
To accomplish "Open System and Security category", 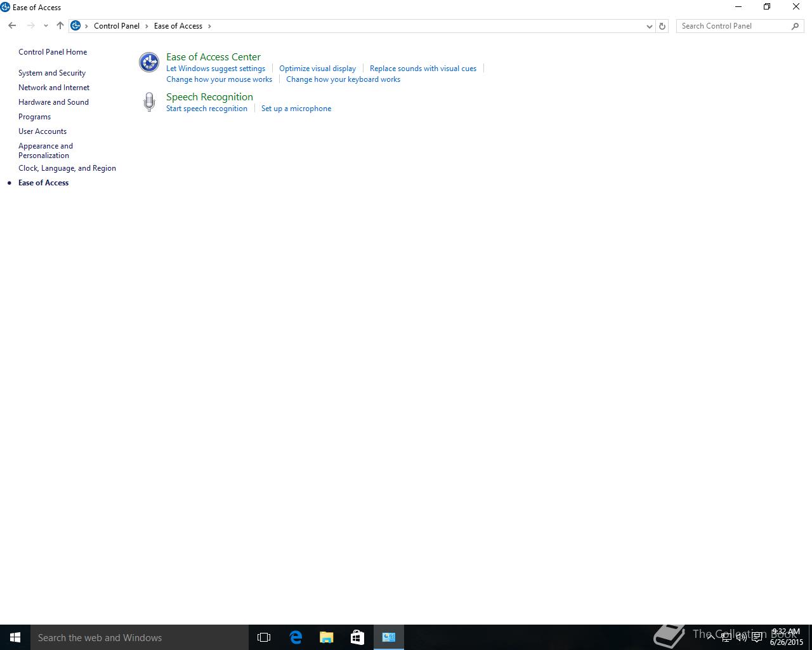I will [52, 73].
